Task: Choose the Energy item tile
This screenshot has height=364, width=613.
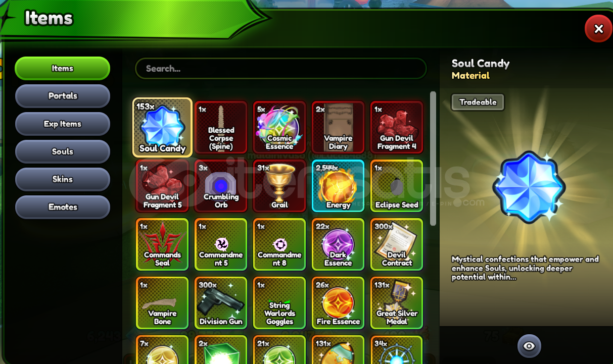Action: pos(338,186)
